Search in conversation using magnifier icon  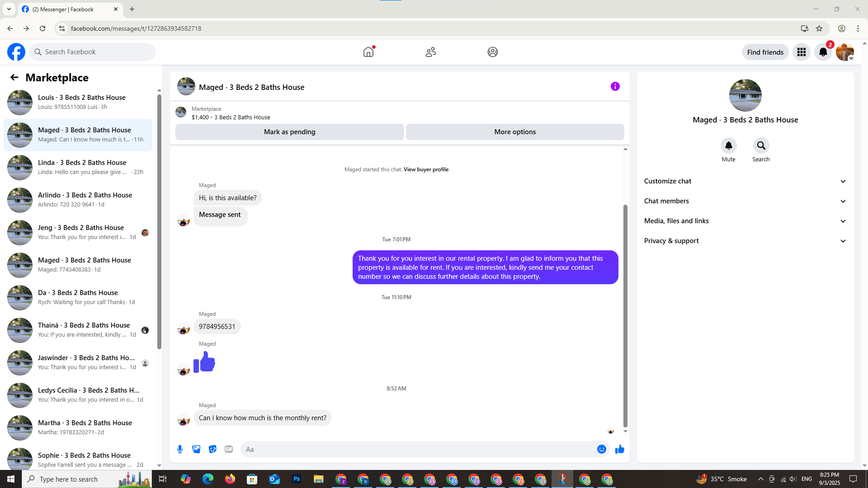[761, 145]
